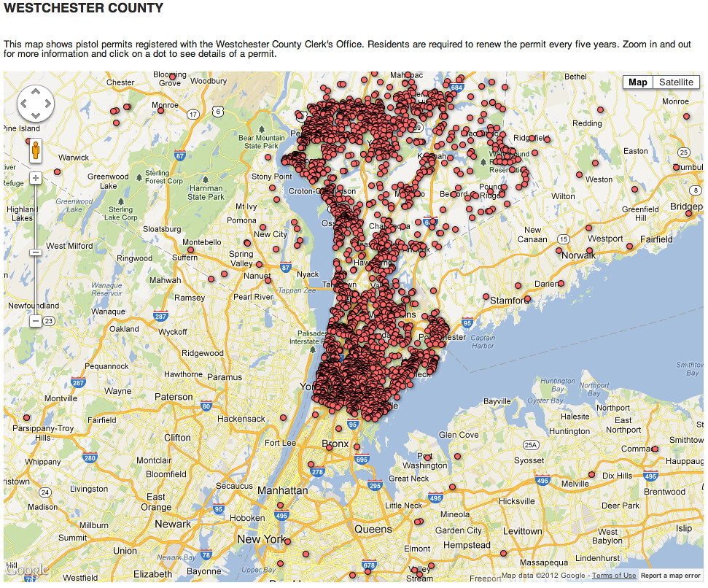
Task: Select the permit dot near Redding
Action: (x=600, y=109)
